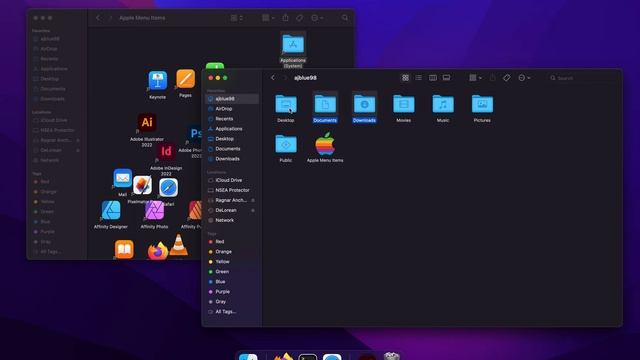Click the Tags icon in ajblue98 toolbar
Image resolution: width=640 pixels, height=360 pixels.
(x=507, y=78)
